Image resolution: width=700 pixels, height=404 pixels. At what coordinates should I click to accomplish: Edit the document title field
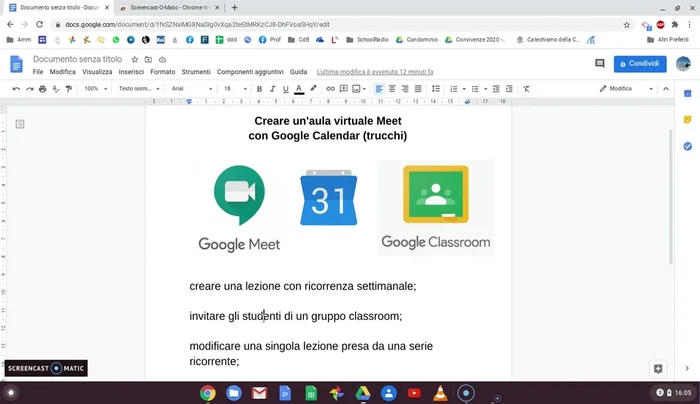tap(77, 59)
